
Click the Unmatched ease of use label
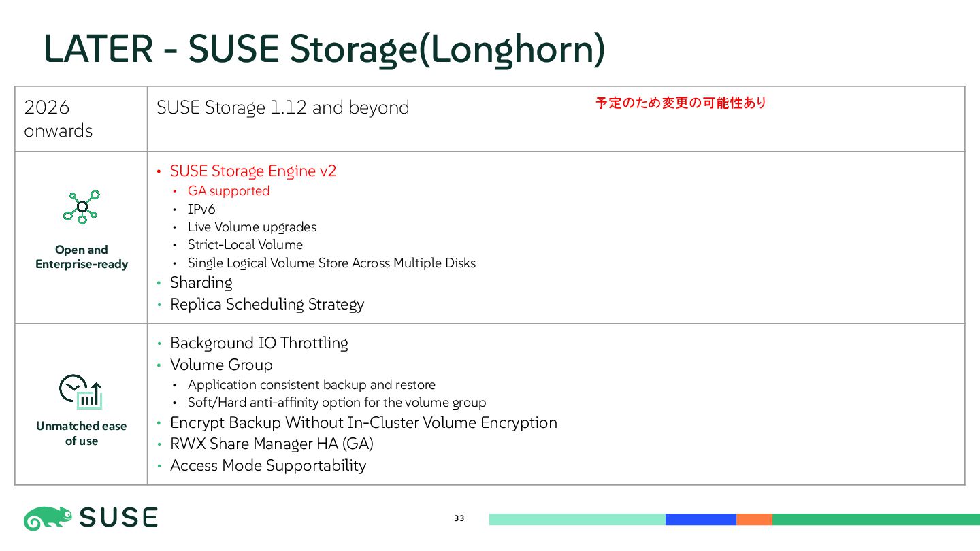[82, 433]
